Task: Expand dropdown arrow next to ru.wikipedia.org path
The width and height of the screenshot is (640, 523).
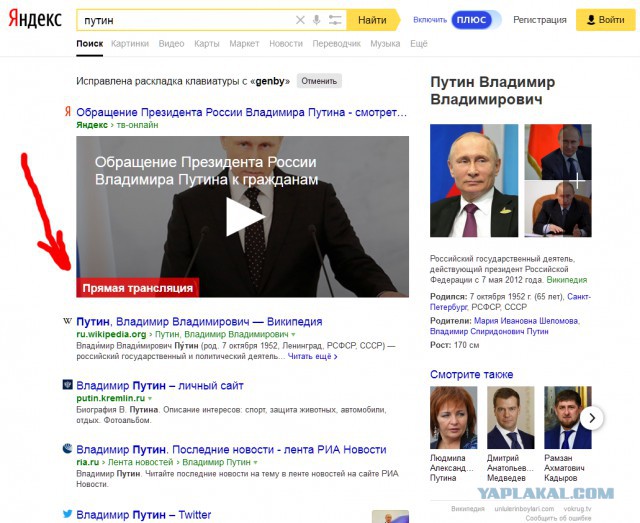Action: pyautogui.click(x=293, y=334)
